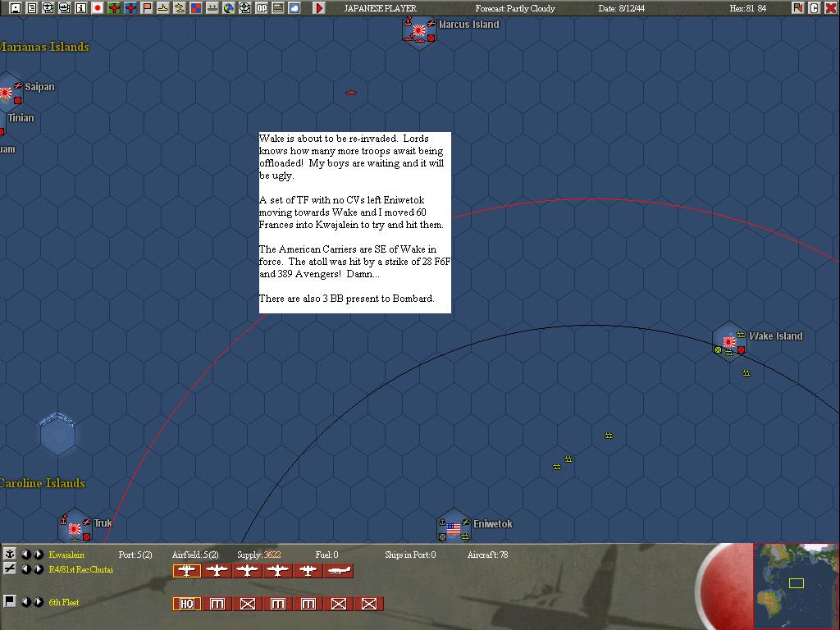Click the red ship marker south of Marcus Island
Viewport: 840px width, 630px height.
click(x=351, y=92)
